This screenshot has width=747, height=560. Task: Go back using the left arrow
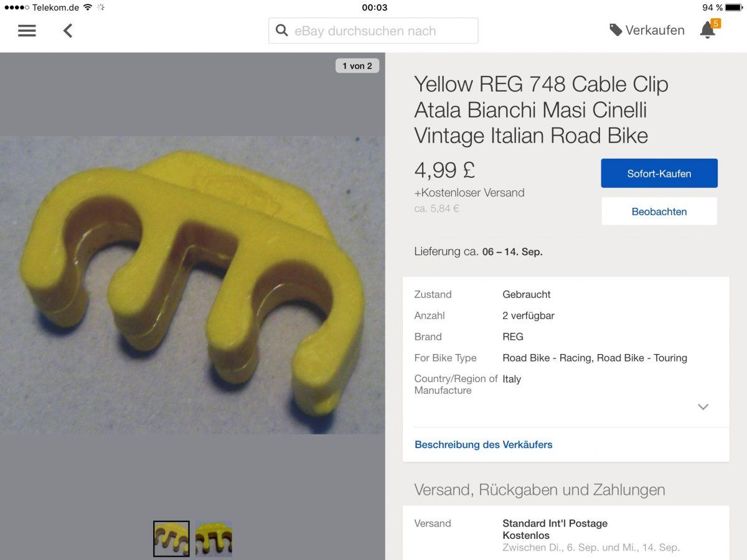[68, 30]
